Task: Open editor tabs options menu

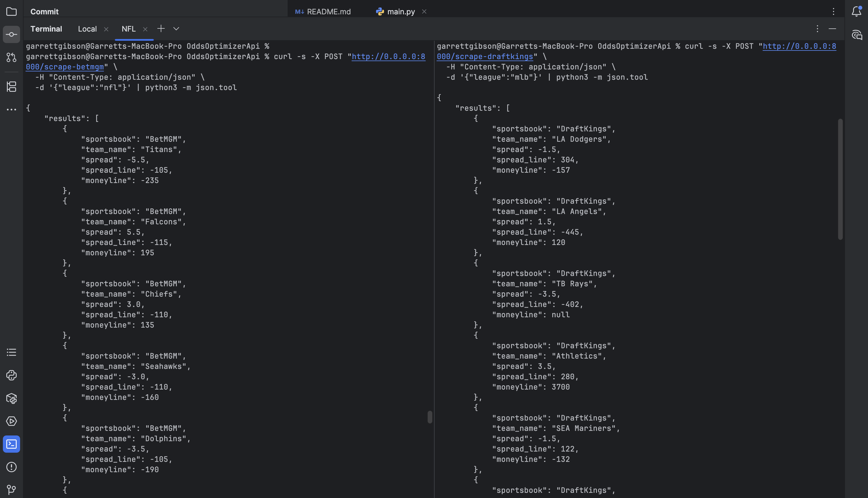Action: coord(834,12)
